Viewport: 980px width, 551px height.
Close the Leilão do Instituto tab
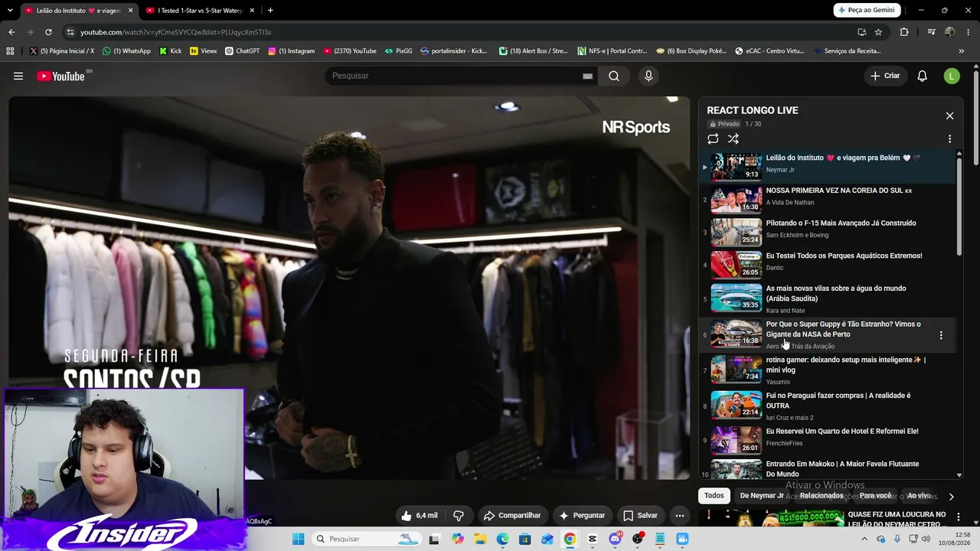click(x=130, y=10)
